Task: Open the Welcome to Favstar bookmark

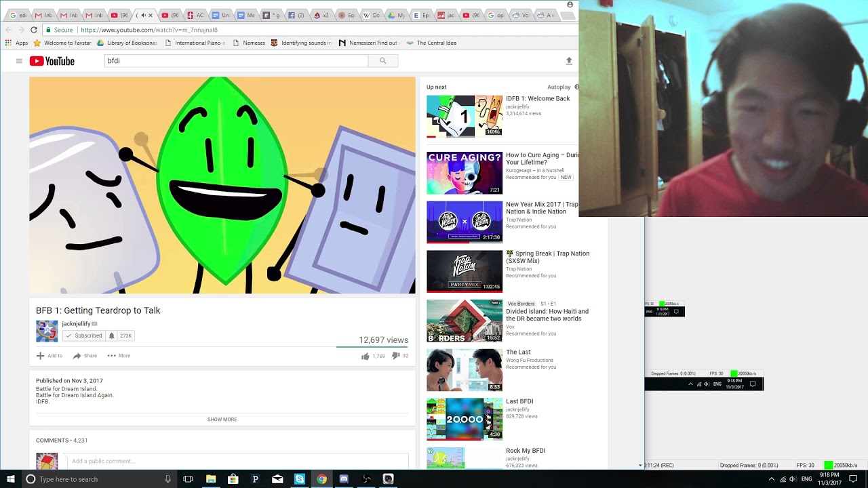Action: click(62, 43)
